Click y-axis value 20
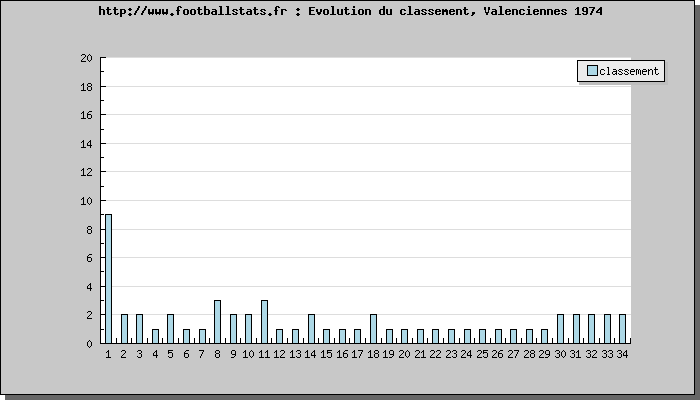Viewport: 700px width, 400px height. [x=86, y=58]
